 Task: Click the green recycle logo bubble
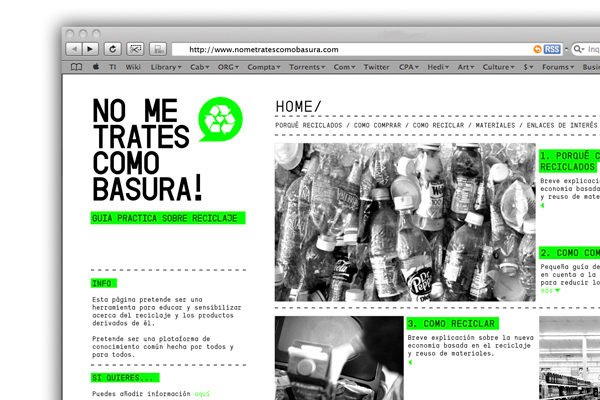click(220, 119)
